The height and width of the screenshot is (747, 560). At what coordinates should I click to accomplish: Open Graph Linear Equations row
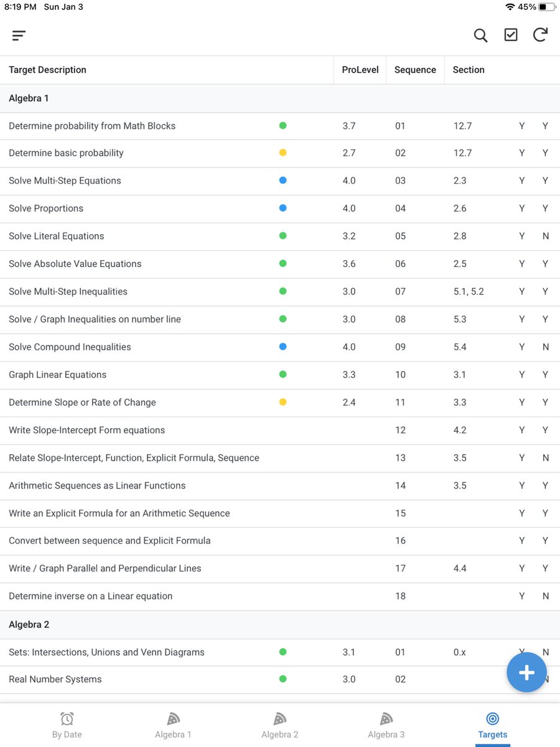point(280,375)
